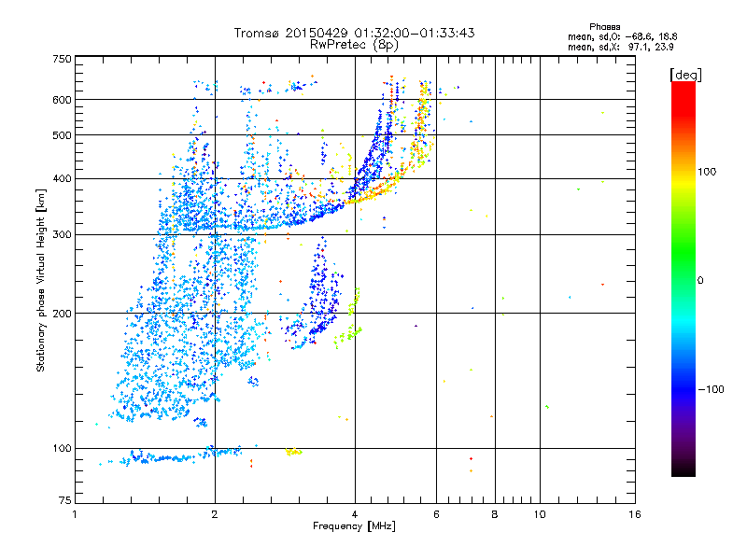Click the 'Frequency [MHz]' axis label

[354, 525]
